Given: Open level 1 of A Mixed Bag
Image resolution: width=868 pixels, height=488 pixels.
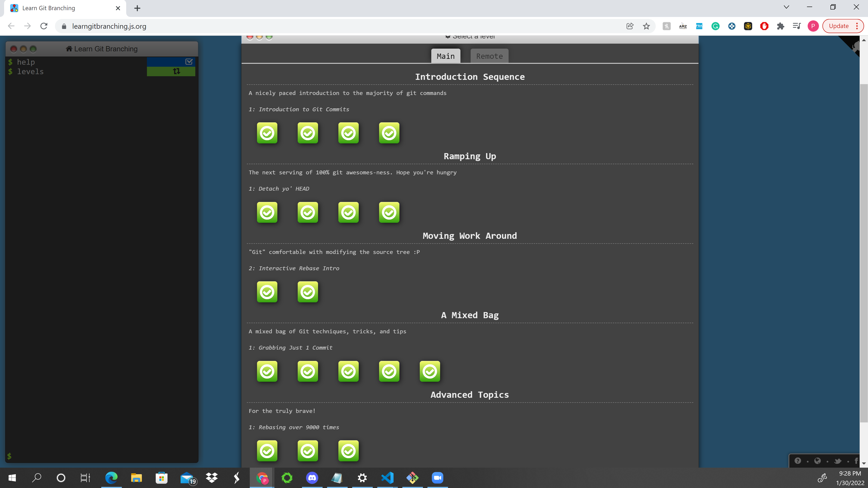Looking at the screenshot, I should [x=267, y=371].
